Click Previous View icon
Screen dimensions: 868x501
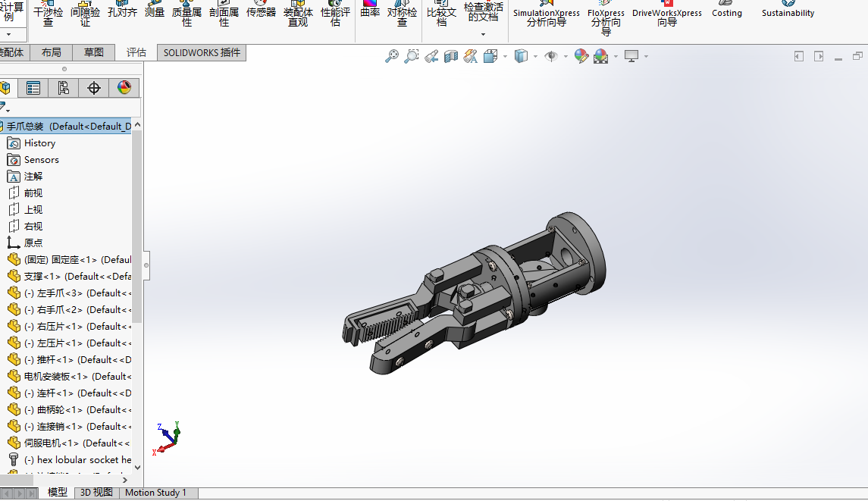[432, 56]
